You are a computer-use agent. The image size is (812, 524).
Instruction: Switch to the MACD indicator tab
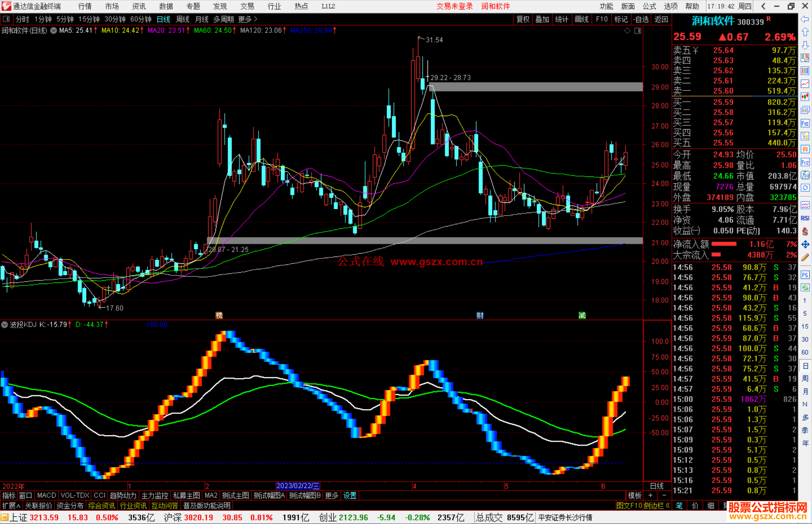tap(46, 495)
